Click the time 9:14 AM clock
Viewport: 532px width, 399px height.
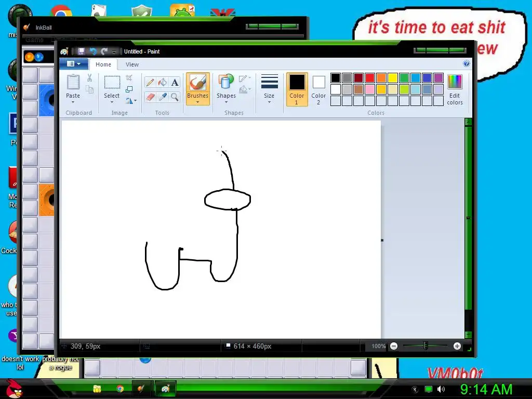pyautogui.click(x=486, y=389)
